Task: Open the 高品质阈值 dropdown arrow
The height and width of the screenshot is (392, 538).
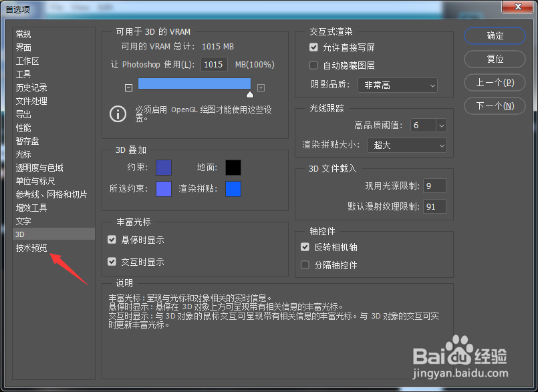Action: [442, 126]
